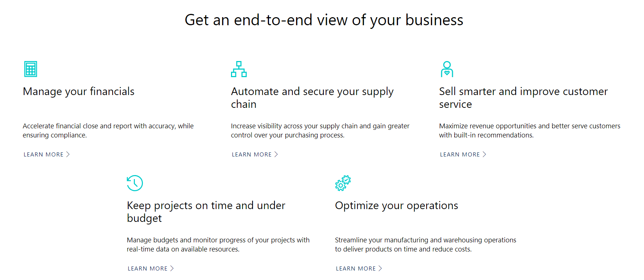Viewport: 644px width, 280px height.
Task: Click the supply chain hierarchy icon
Action: 239,69
